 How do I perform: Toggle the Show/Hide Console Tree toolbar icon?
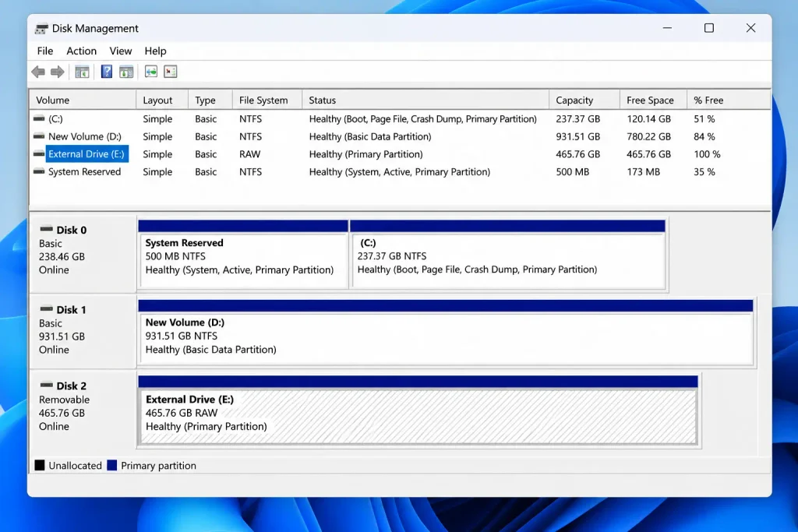82,72
